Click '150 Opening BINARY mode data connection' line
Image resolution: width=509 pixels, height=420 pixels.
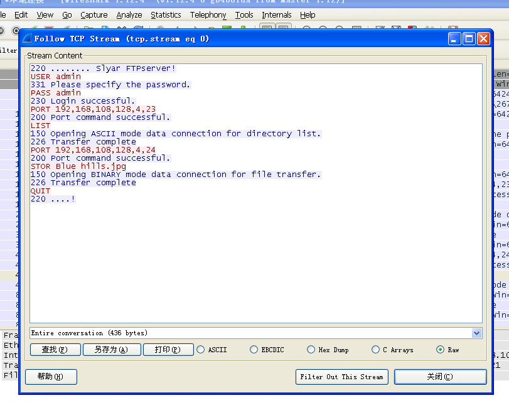[x=176, y=175]
